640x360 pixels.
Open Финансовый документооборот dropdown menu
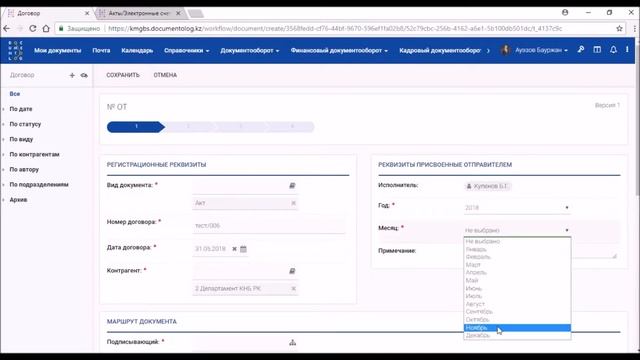(339, 51)
